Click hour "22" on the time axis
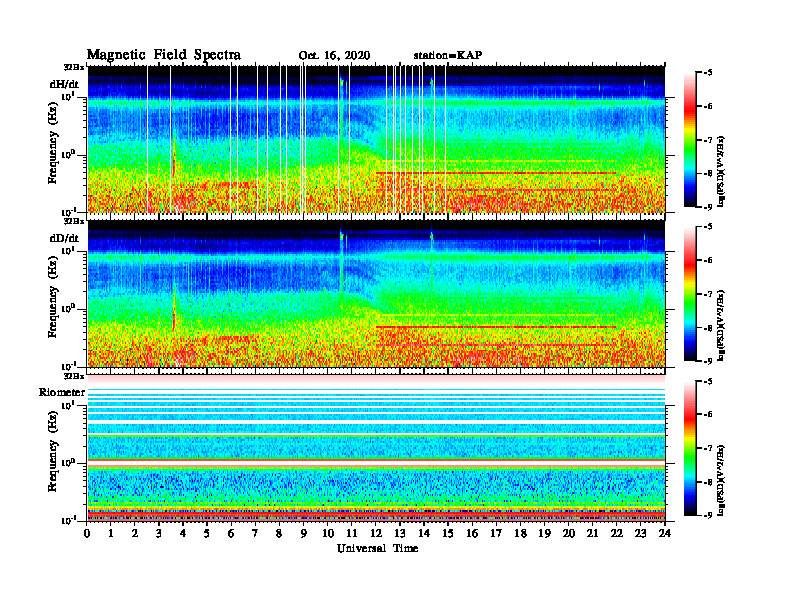792x612 pixels. click(616, 533)
